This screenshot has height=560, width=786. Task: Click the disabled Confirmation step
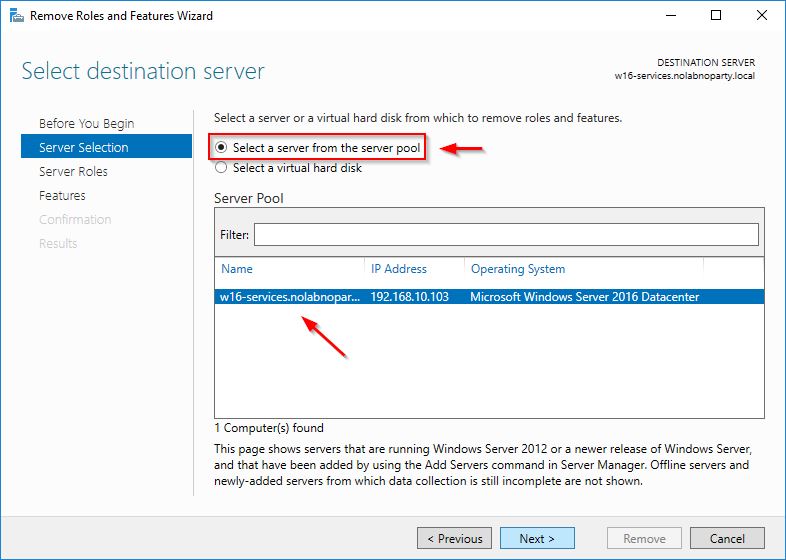(75, 220)
